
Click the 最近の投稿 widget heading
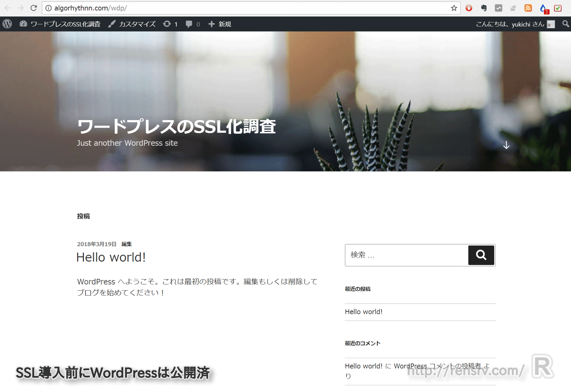click(358, 289)
